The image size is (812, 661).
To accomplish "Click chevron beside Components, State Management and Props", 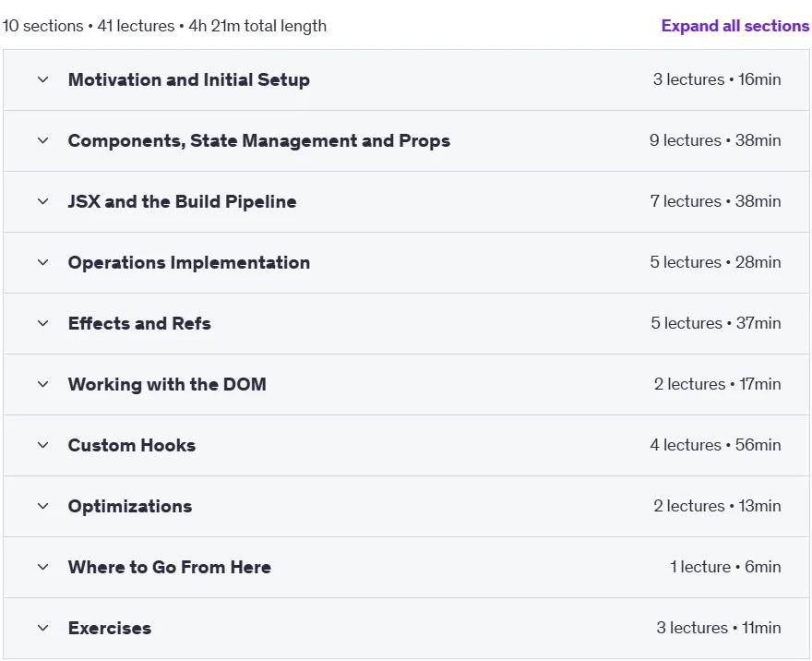I will pos(43,140).
